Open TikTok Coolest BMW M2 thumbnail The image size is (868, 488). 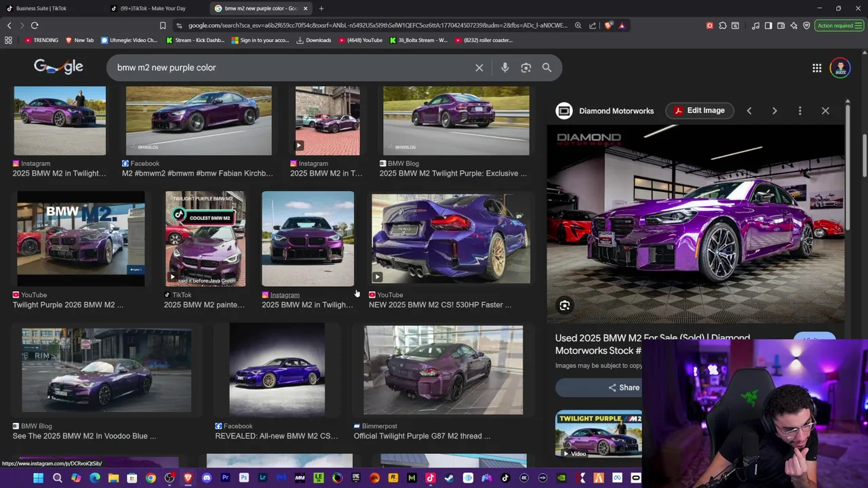[205, 239]
